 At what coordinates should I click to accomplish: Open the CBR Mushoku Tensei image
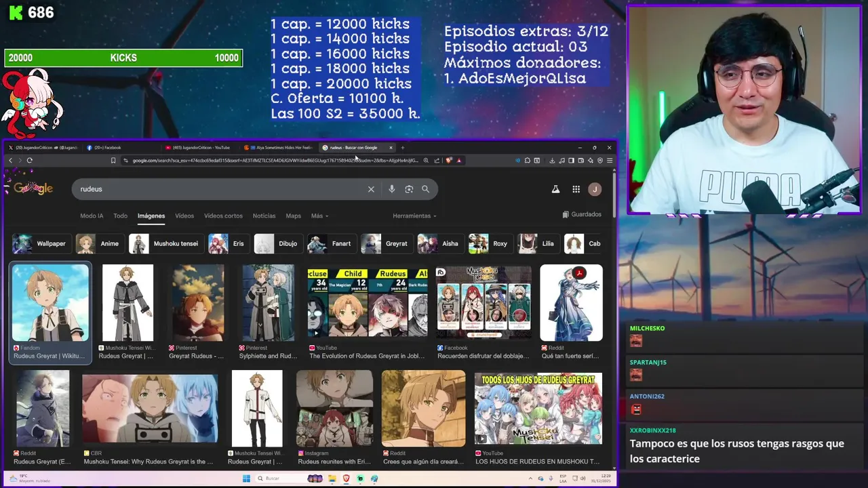point(150,408)
